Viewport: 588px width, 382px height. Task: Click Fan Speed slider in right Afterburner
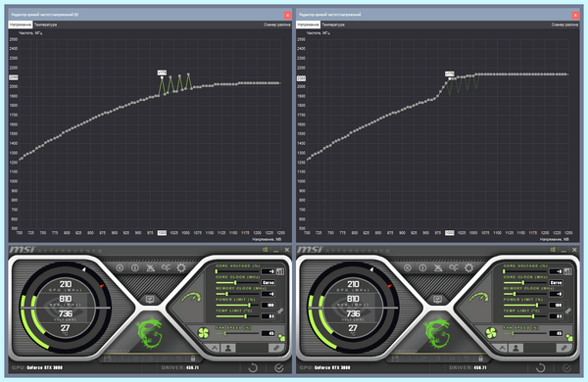(524, 333)
